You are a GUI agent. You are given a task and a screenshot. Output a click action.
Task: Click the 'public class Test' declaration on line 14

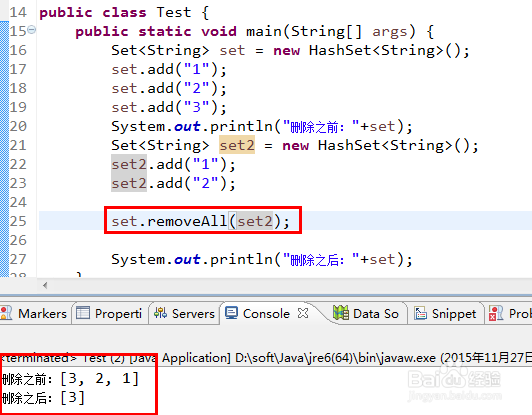point(124,13)
